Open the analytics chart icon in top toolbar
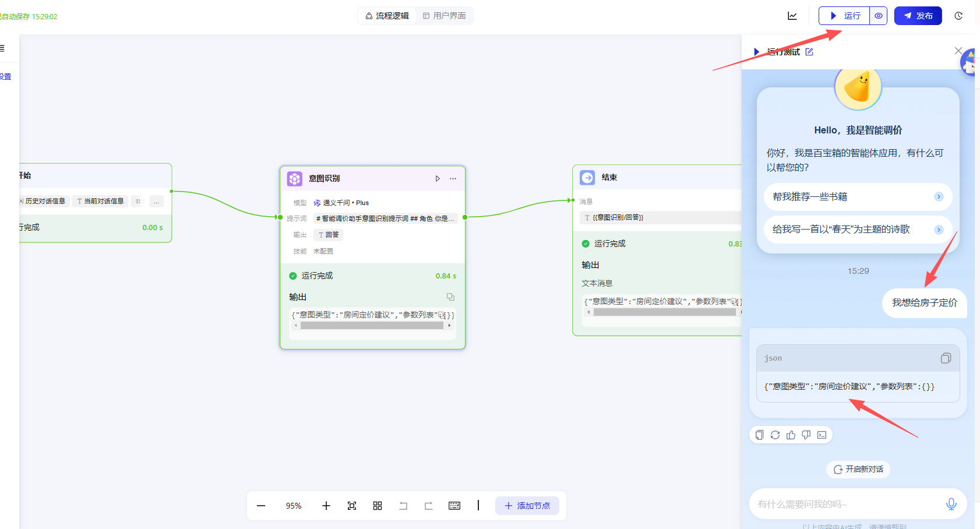The width and height of the screenshot is (980, 529). coord(792,16)
